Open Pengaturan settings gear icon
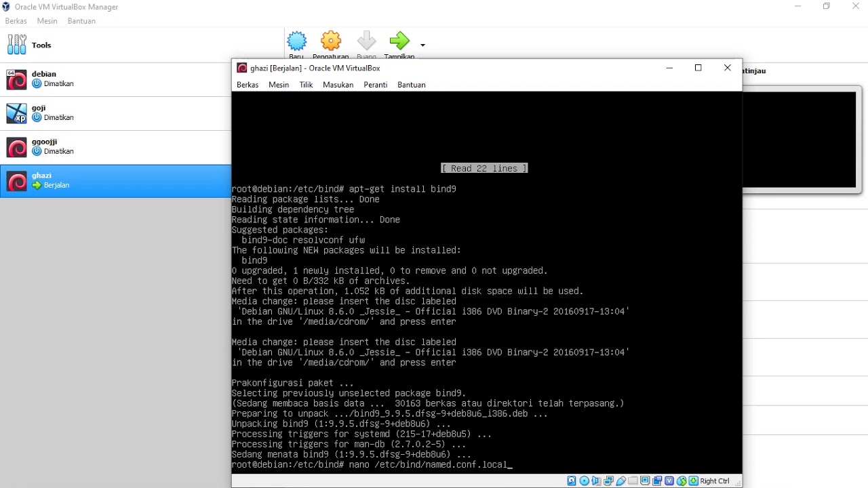The width and height of the screenshot is (868, 488). pyautogui.click(x=331, y=41)
